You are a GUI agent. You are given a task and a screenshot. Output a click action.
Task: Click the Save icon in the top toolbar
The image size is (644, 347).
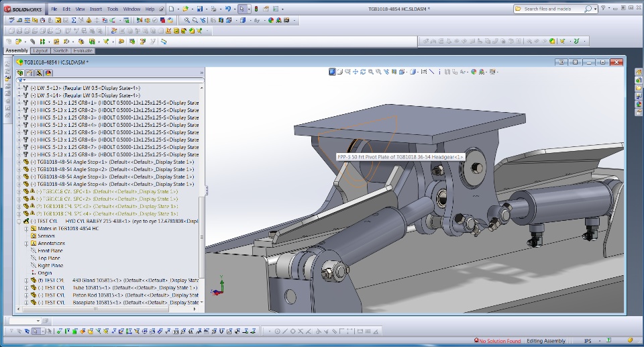tap(200, 9)
